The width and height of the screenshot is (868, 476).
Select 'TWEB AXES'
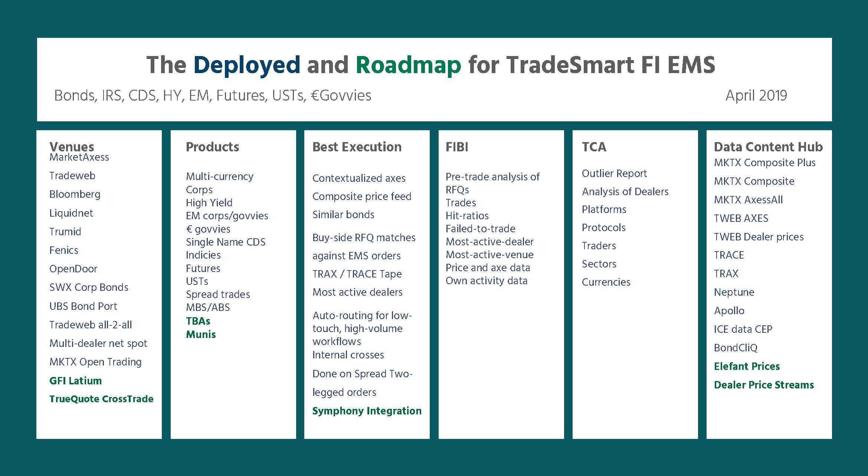click(741, 219)
